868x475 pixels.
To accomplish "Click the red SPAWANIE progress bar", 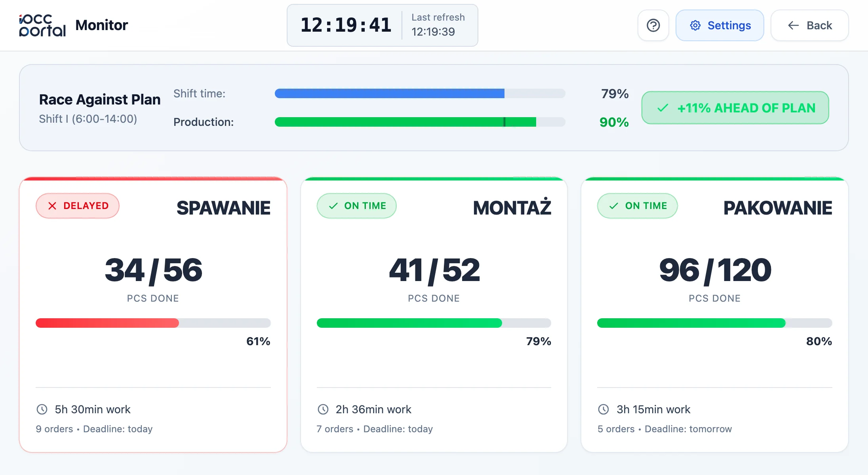I will coord(153,323).
